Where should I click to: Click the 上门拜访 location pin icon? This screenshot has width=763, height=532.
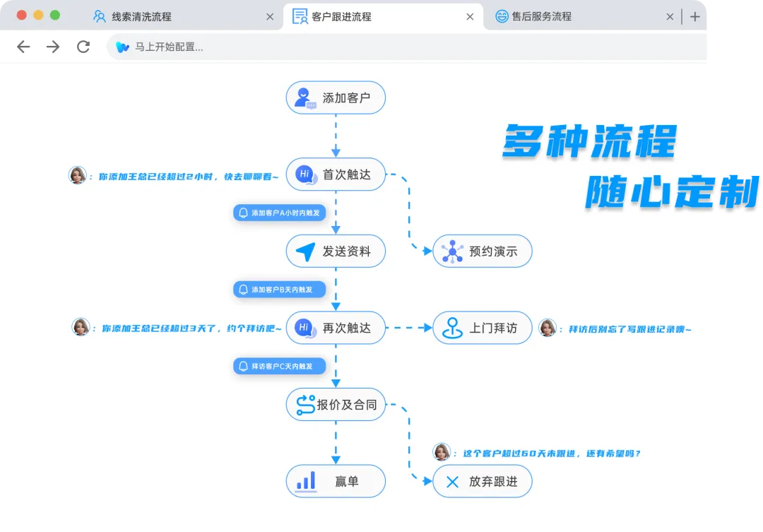pos(452,328)
